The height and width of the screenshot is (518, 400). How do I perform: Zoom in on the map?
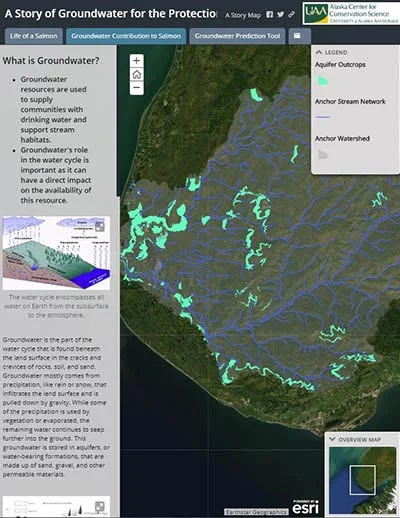(136, 61)
